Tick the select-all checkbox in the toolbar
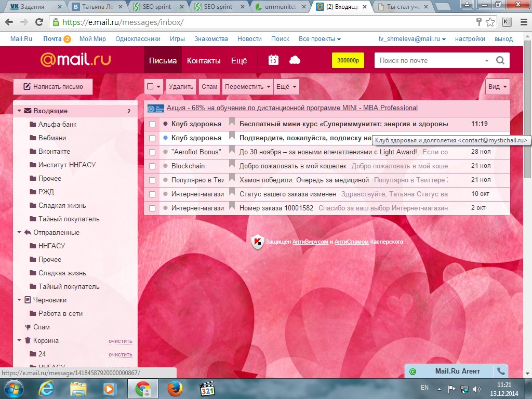This screenshot has height=399, width=532. coord(150,87)
